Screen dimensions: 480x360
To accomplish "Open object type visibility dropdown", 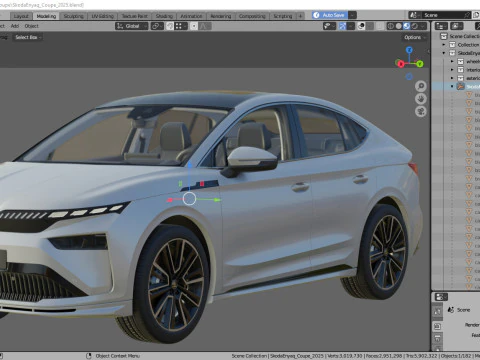I will coord(329,26).
